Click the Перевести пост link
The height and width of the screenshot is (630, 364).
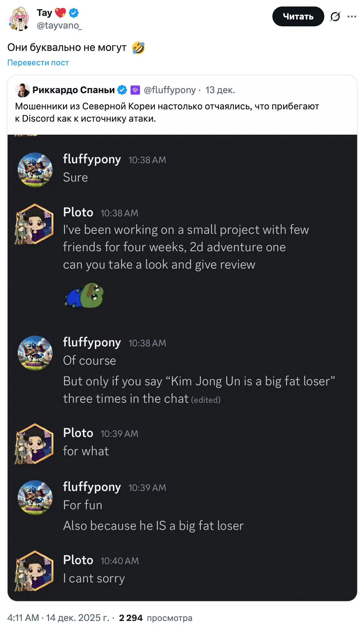[38, 62]
